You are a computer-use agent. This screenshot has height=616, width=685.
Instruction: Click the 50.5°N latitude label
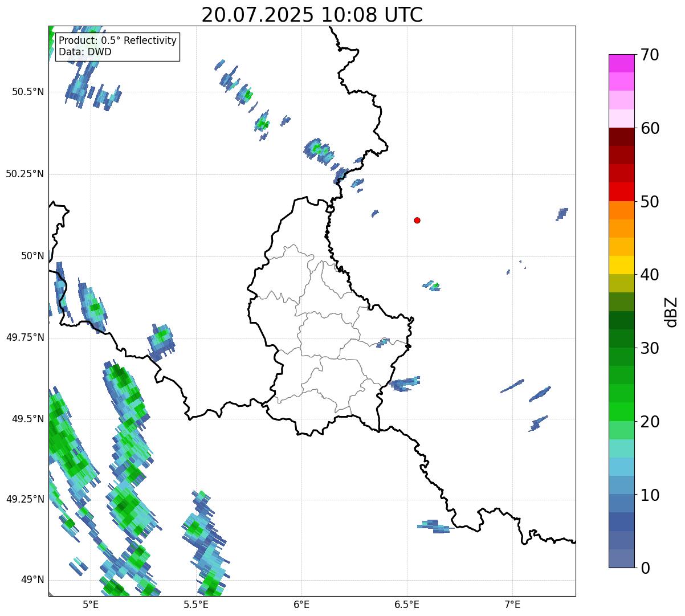[x=28, y=92]
